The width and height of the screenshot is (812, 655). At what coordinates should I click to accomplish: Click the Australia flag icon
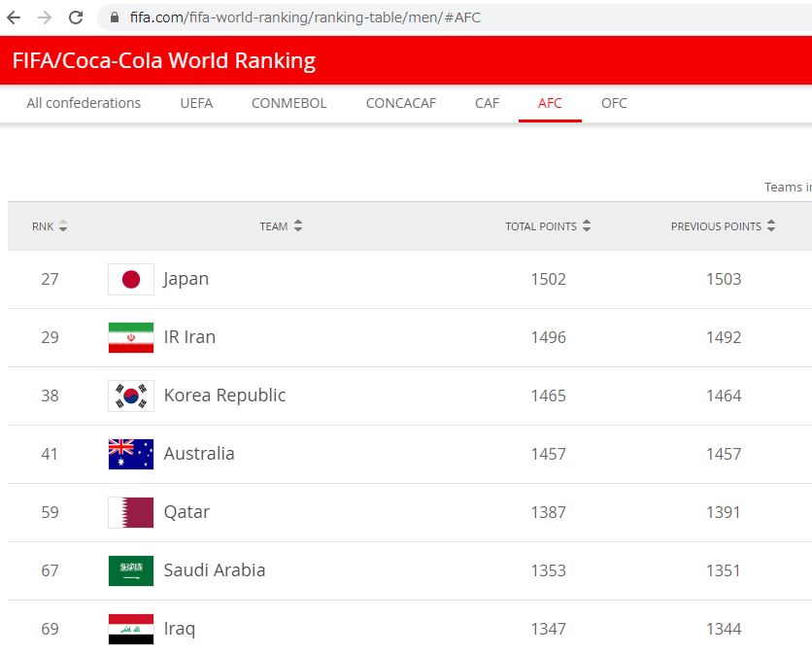coord(130,454)
